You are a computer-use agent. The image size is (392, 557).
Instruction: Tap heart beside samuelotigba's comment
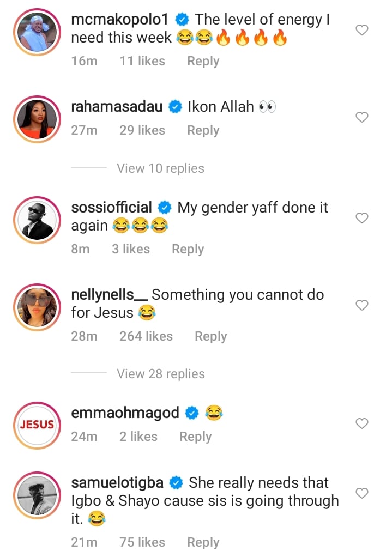coord(362,493)
